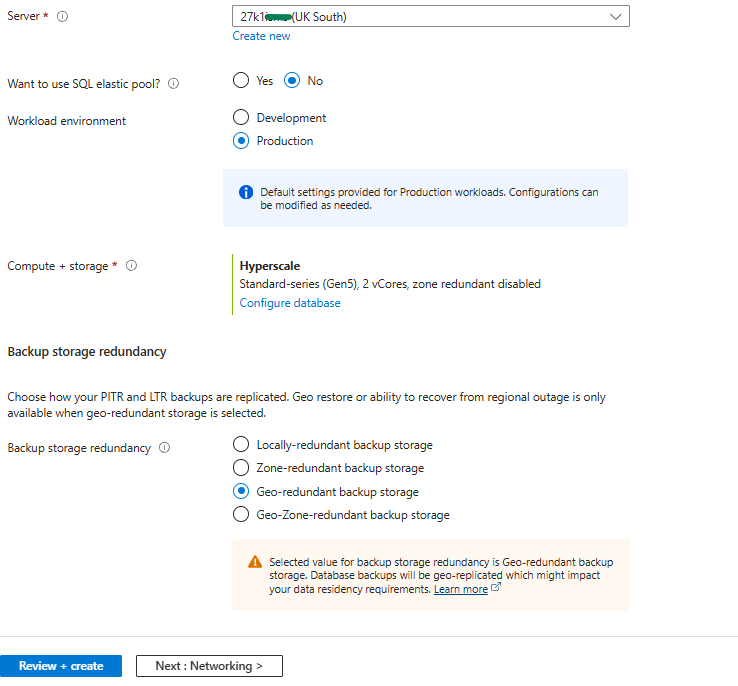738x686 pixels.
Task: Choose Development workload environment
Action: pos(241,118)
